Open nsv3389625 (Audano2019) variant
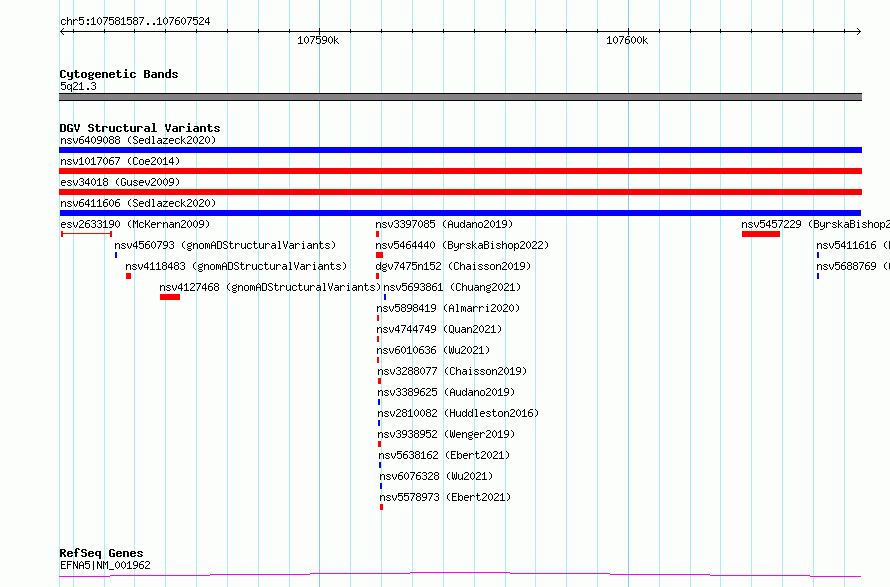This screenshot has height=587, width=890. pos(446,392)
